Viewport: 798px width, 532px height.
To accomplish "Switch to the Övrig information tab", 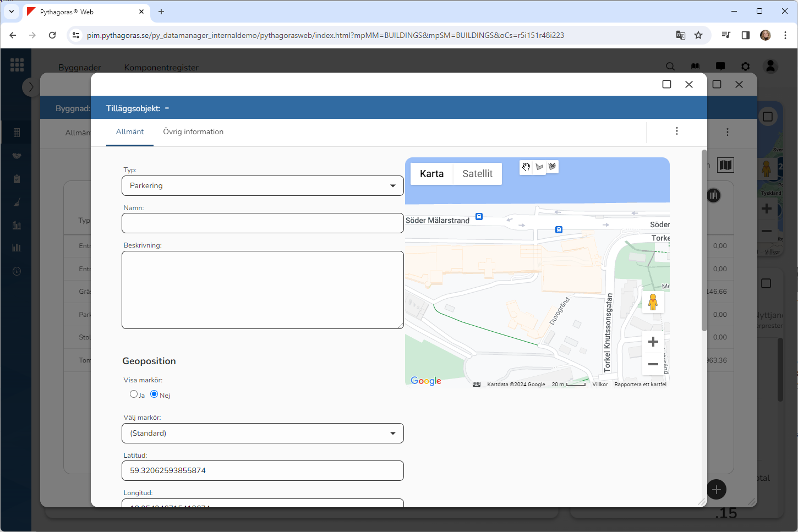I will (193, 132).
